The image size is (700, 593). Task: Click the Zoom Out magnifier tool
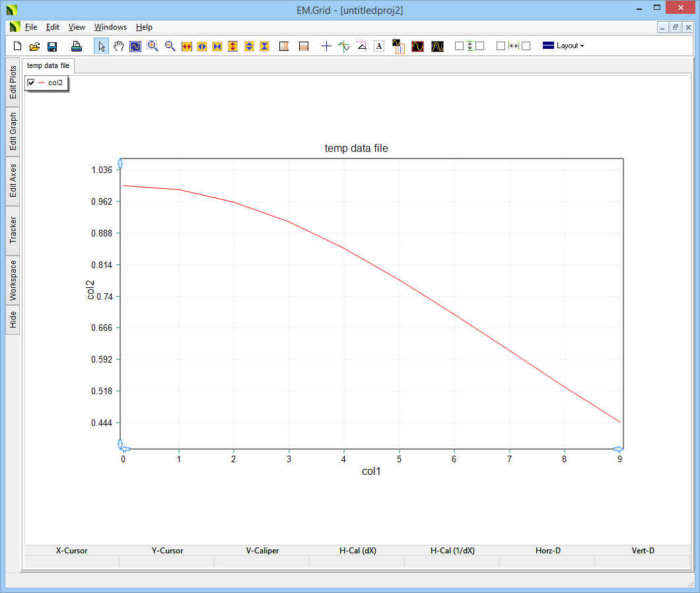(170, 46)
